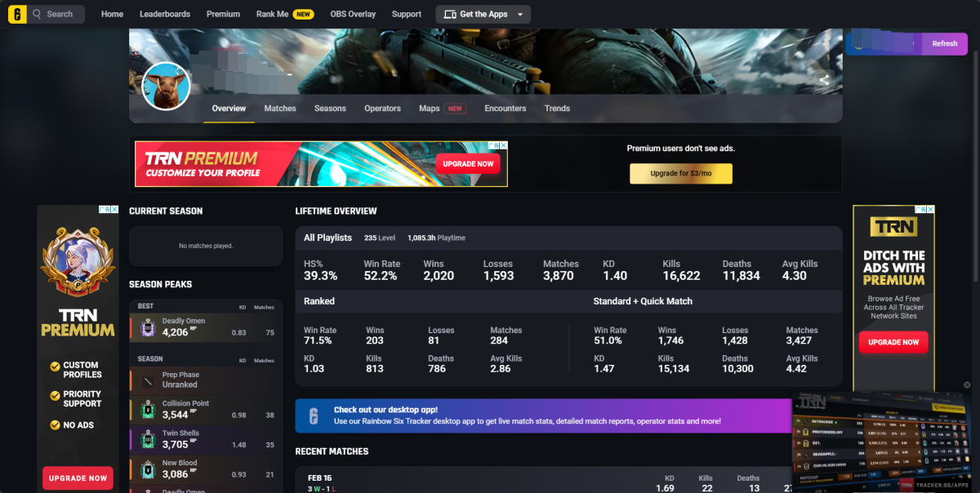Viewport: 980px width, 493px height.
Task: Click the share icon on profile banner
Action: pos(824,80)
